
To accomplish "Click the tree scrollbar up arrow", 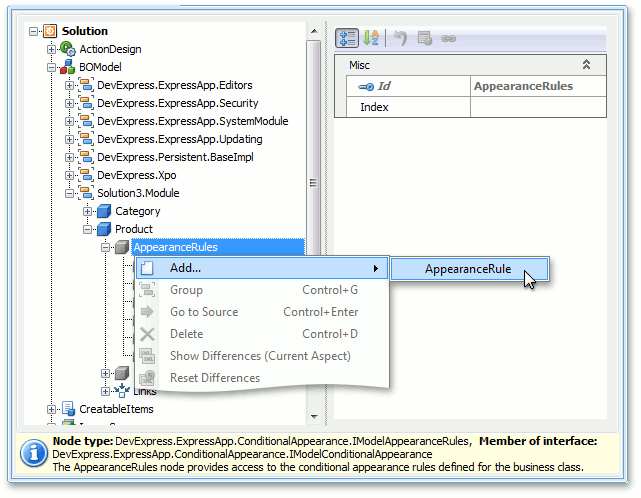I will (x=314, y=31).
